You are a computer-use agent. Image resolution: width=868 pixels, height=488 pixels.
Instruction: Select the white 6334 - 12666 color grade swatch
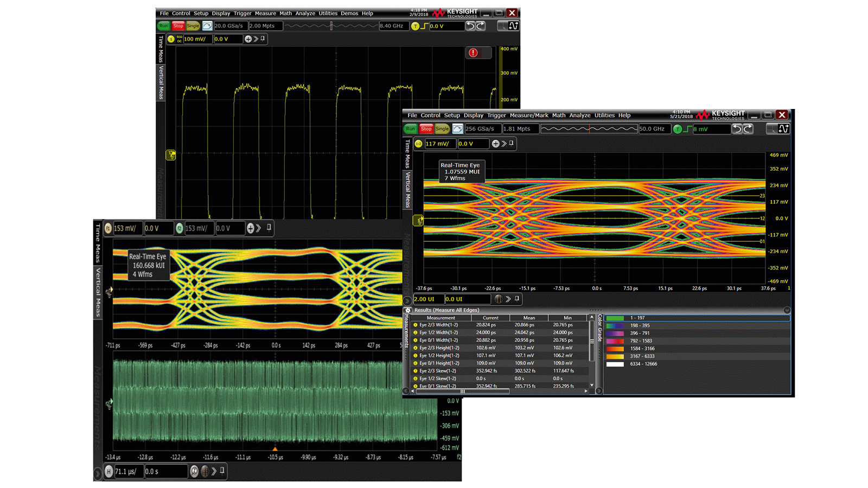[x=615, y=364]
